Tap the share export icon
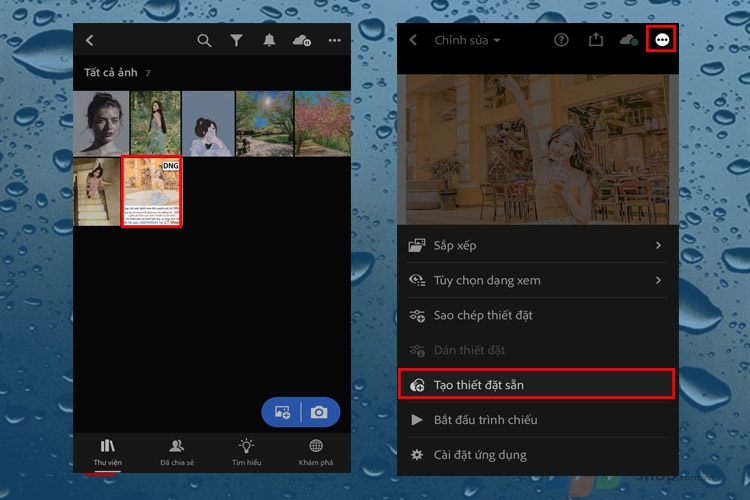750x500 pixels. tap(596, 39)
